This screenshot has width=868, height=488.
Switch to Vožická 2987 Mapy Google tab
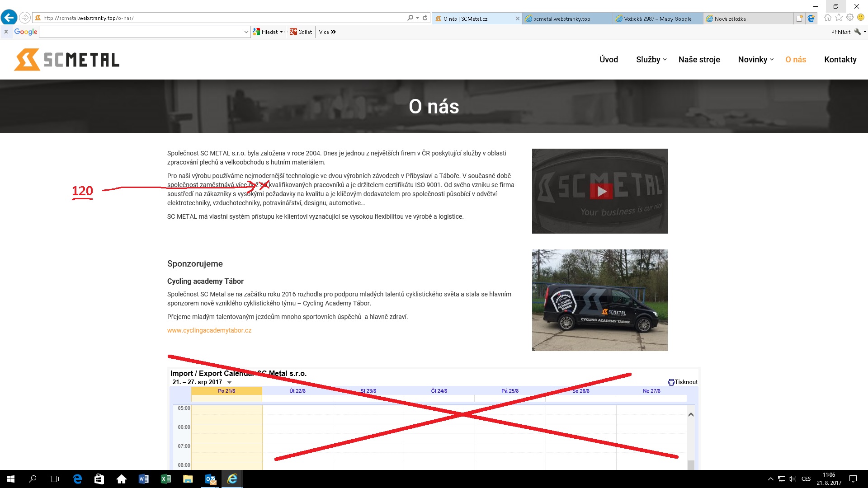pyautogui.click(x=658, y=19)
